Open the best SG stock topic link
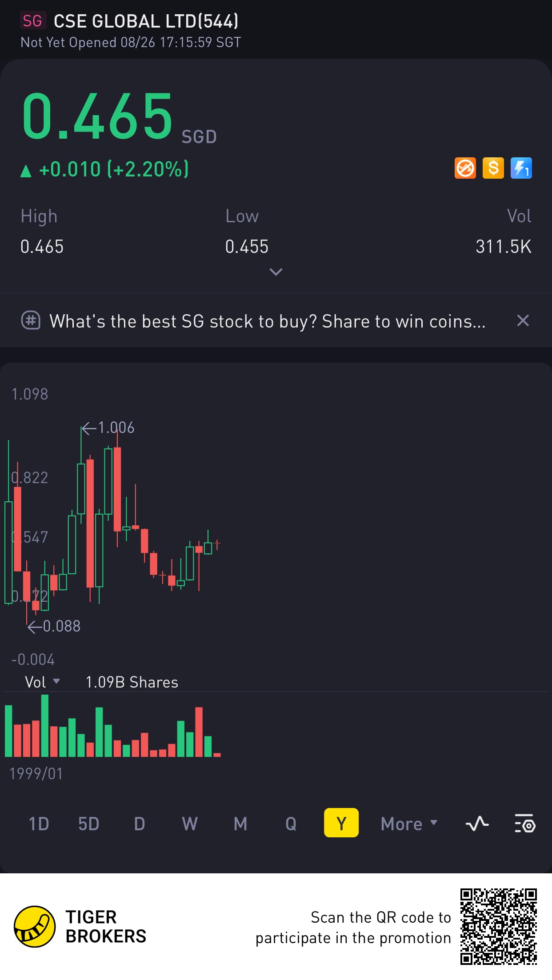This screenshot has width=552, height=980. (x=267, y=321)
